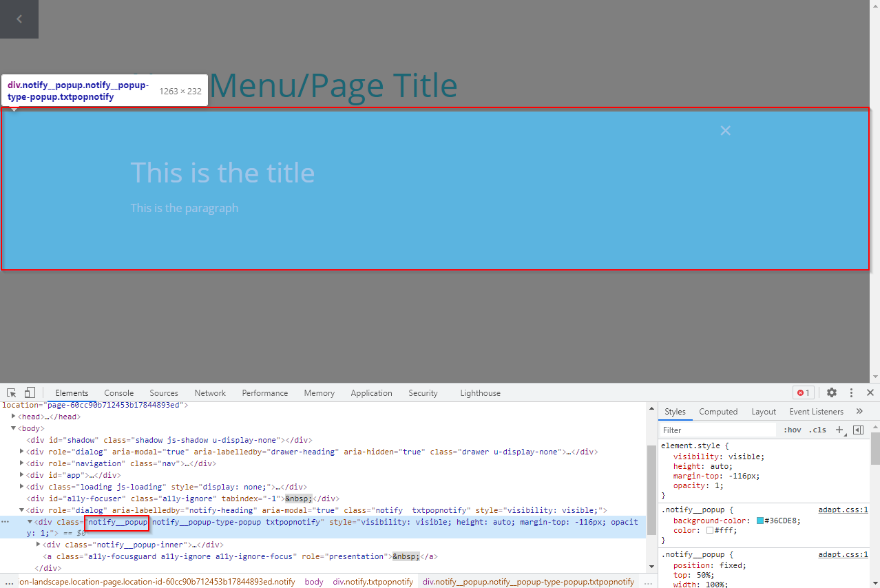Click the Styles pane scrollbar thumb

(x=875, y=448)
